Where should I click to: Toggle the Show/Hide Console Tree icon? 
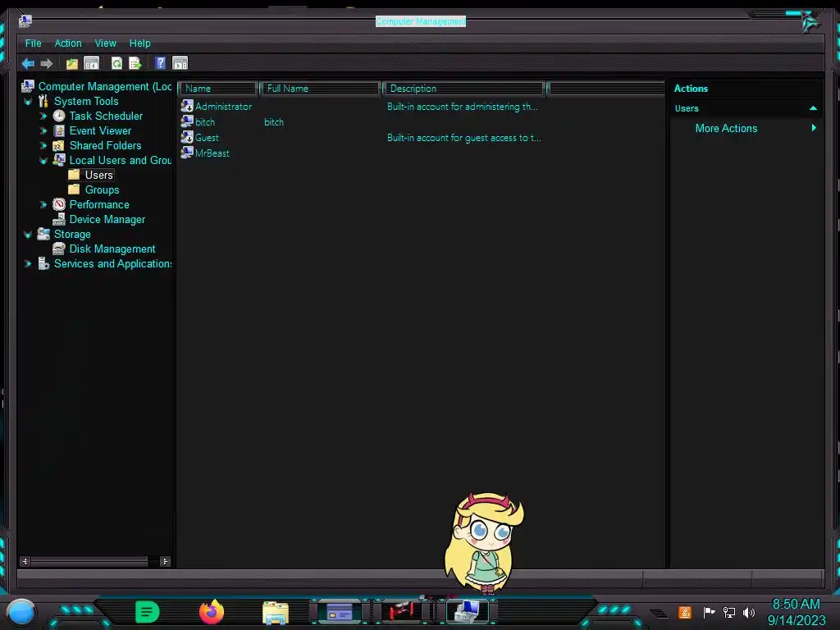coord(92,63)
